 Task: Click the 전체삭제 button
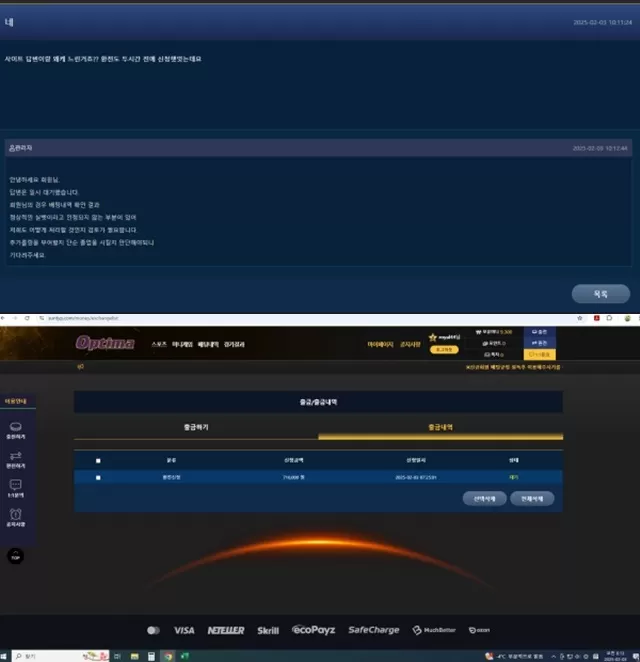[x=531, y=498]
